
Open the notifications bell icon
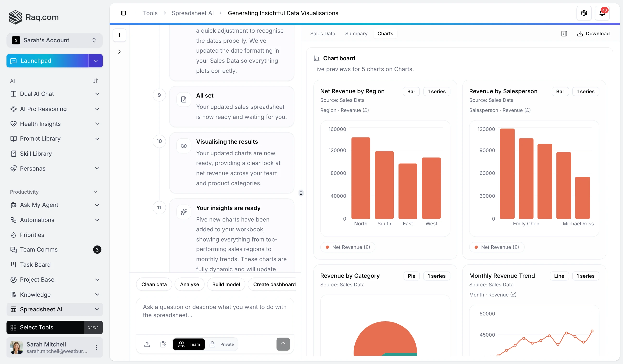click(x=602, y=13)
